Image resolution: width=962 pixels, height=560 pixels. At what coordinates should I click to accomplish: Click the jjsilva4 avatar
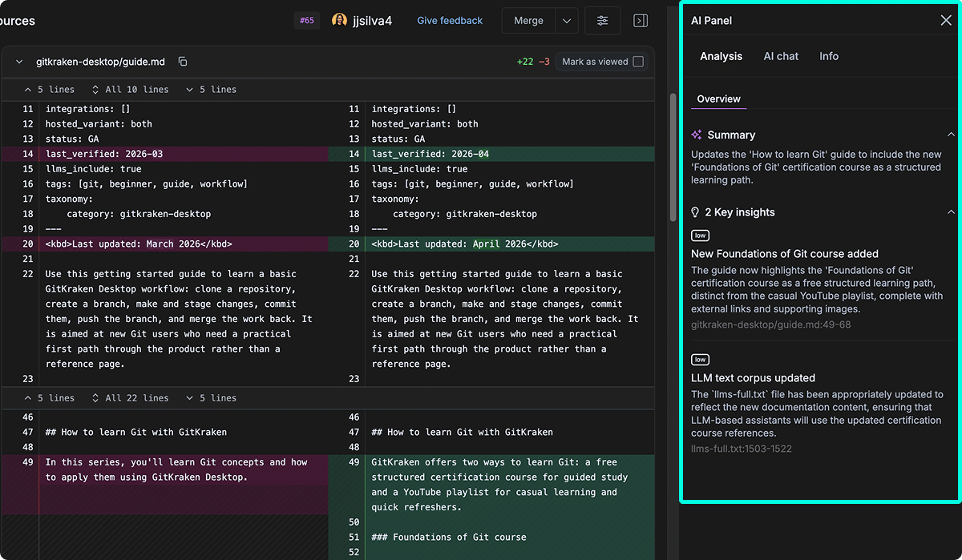pos(339,21)
